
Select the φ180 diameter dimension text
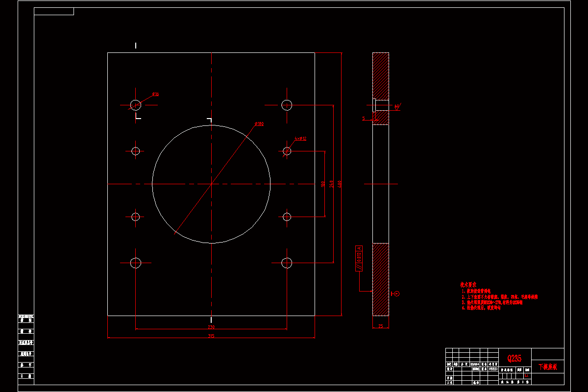pos(259,124)
